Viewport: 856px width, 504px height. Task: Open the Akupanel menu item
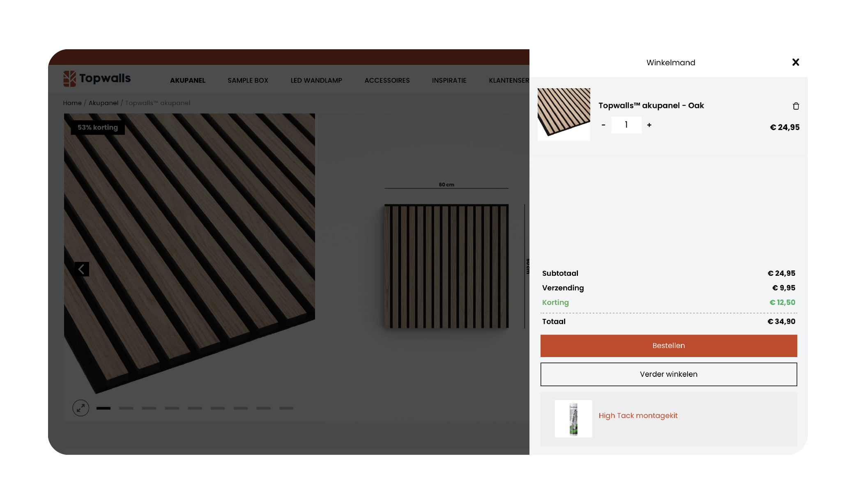(188, 80)
